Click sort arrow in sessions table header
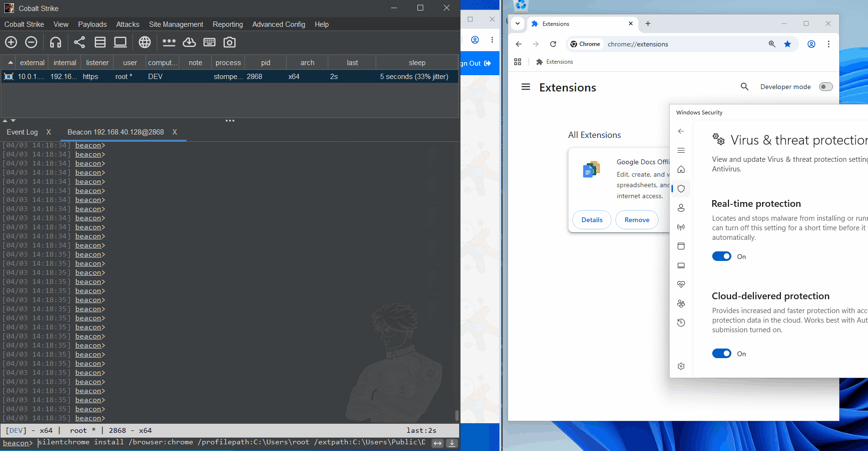 (x=10, y=63)
